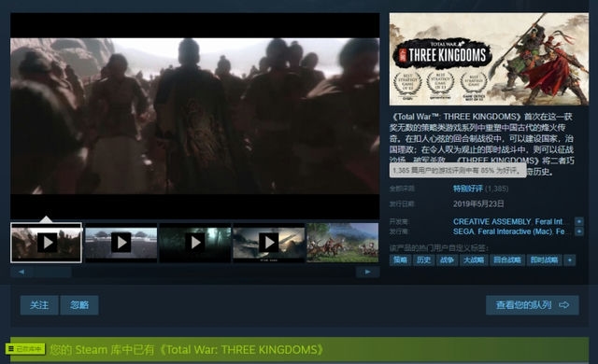The image size is (598, 364).
Task: Click the 忽略 ignore button
Action: (79, 305)
